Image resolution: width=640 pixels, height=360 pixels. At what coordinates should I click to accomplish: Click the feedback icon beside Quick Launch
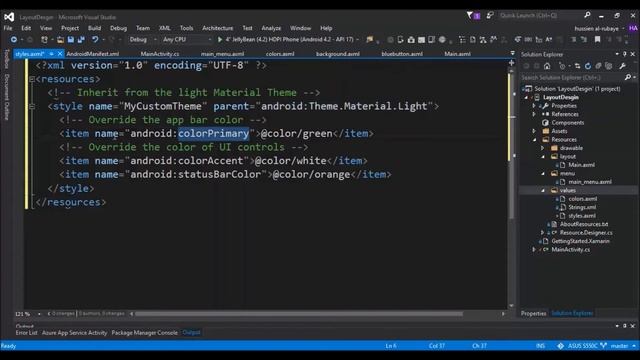490,16
